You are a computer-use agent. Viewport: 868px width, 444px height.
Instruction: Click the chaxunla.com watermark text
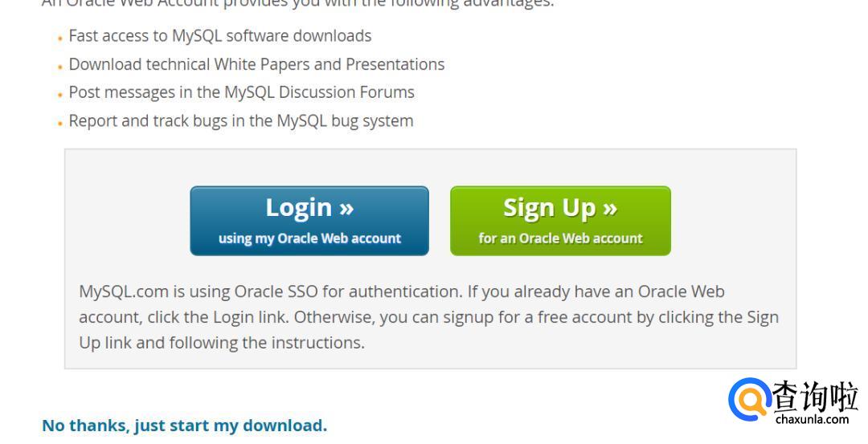(813, 419)
